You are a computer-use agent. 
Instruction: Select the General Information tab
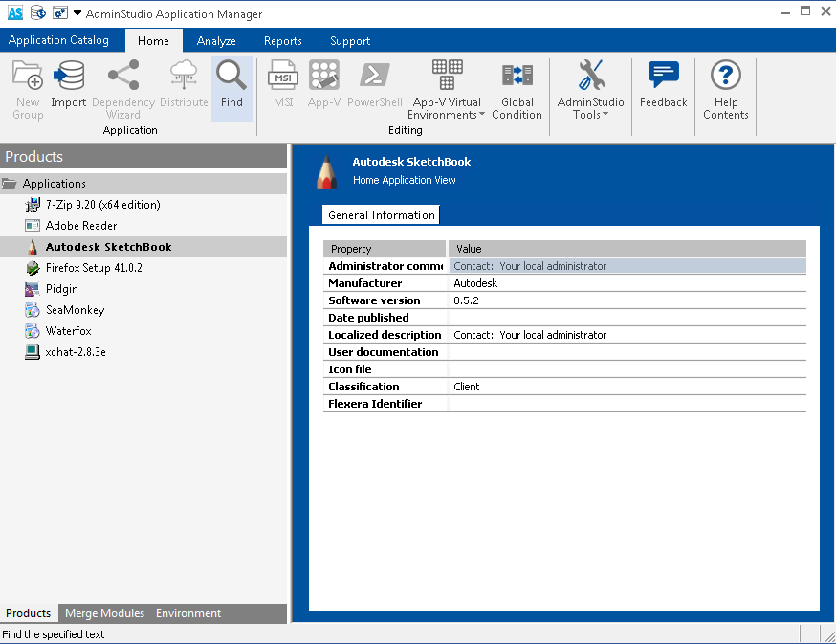381,215
